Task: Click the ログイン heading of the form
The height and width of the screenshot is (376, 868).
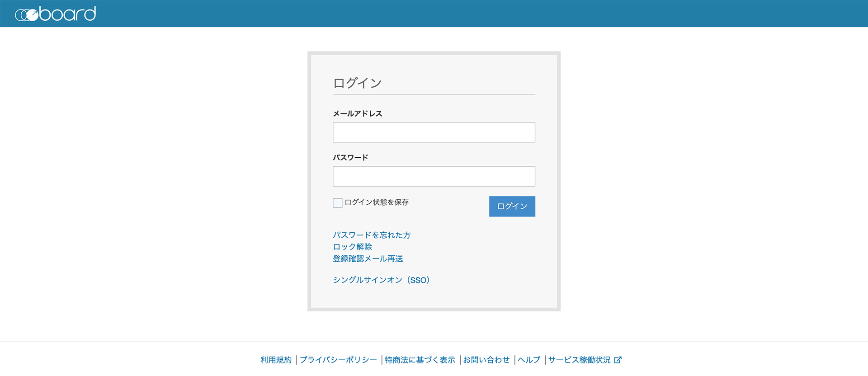Action: [x=357, y=83]
